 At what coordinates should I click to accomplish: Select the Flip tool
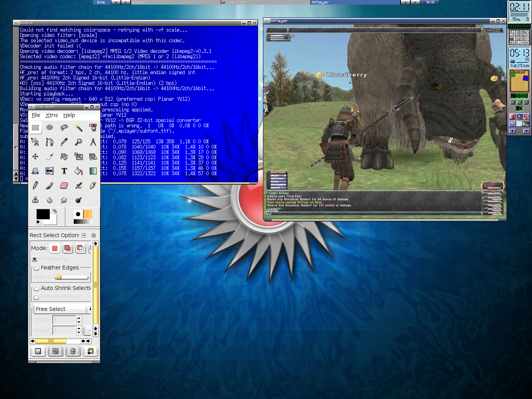point(50,171)
